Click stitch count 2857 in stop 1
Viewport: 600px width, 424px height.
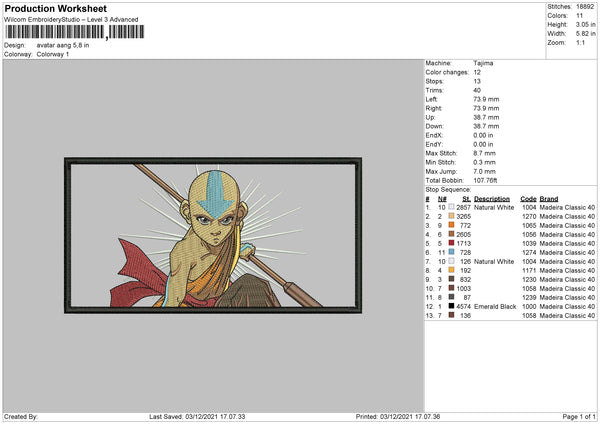[x=463, y=207]
